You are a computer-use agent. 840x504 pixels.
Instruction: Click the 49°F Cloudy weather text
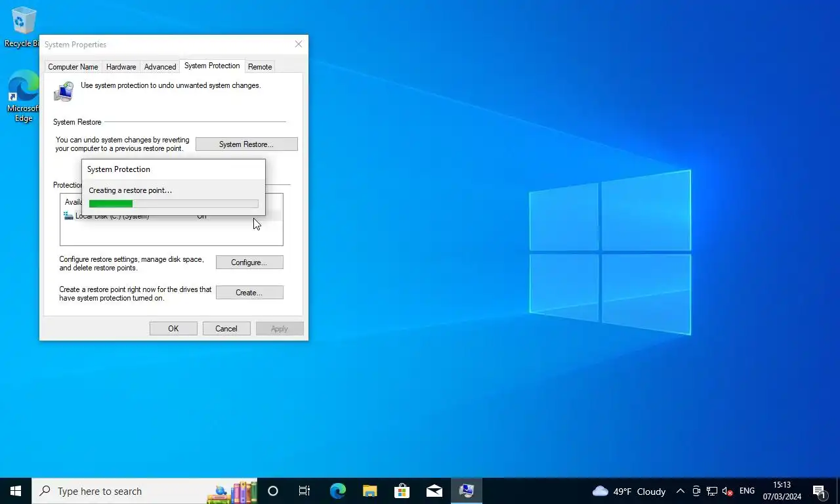point(639,492)
